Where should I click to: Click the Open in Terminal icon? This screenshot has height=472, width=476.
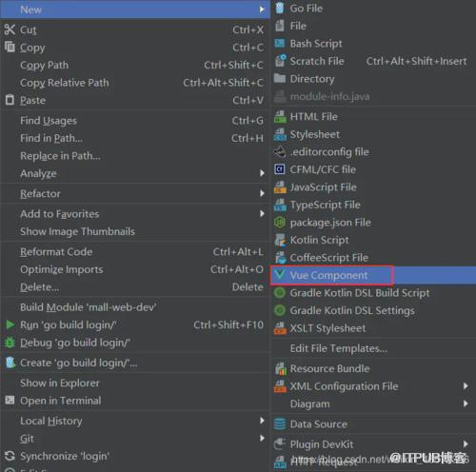point(10,400)
